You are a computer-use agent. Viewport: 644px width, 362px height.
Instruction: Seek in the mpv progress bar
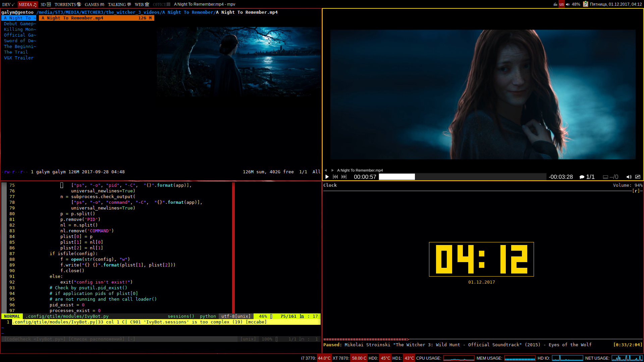463,177
